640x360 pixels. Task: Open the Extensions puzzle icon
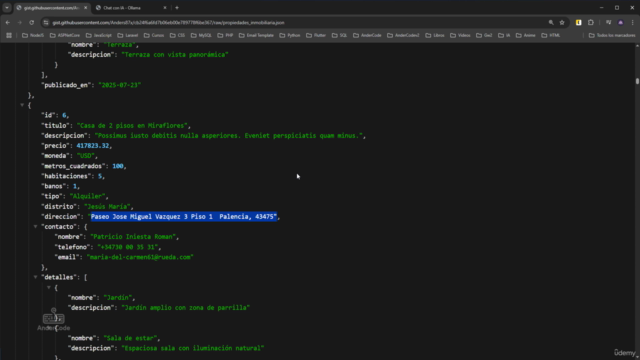[591, 22]
